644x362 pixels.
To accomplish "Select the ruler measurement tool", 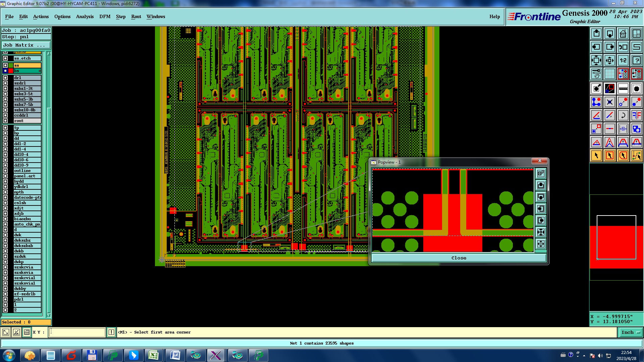I will click(623, 88).
